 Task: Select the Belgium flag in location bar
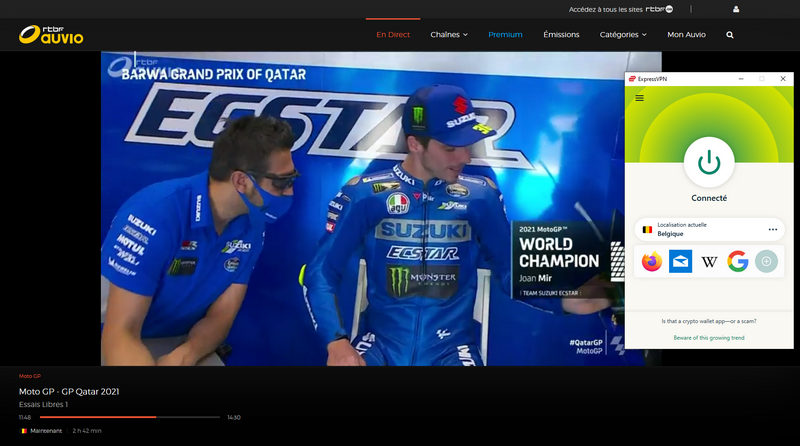point(647,230)
